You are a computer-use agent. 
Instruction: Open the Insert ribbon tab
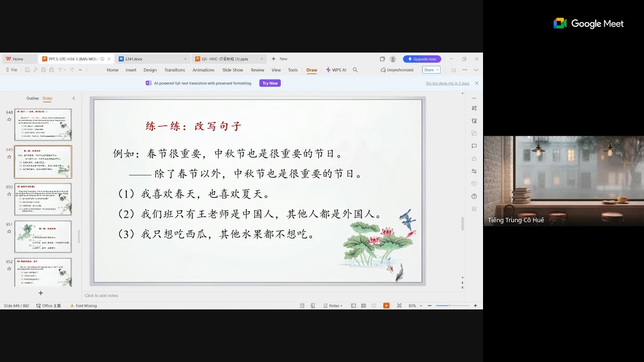[131, 70]
